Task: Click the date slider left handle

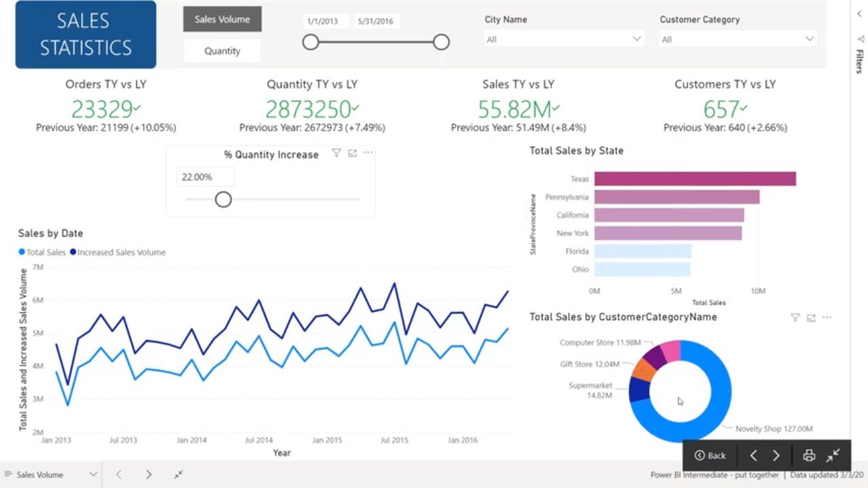Action: tap(311, 42)
